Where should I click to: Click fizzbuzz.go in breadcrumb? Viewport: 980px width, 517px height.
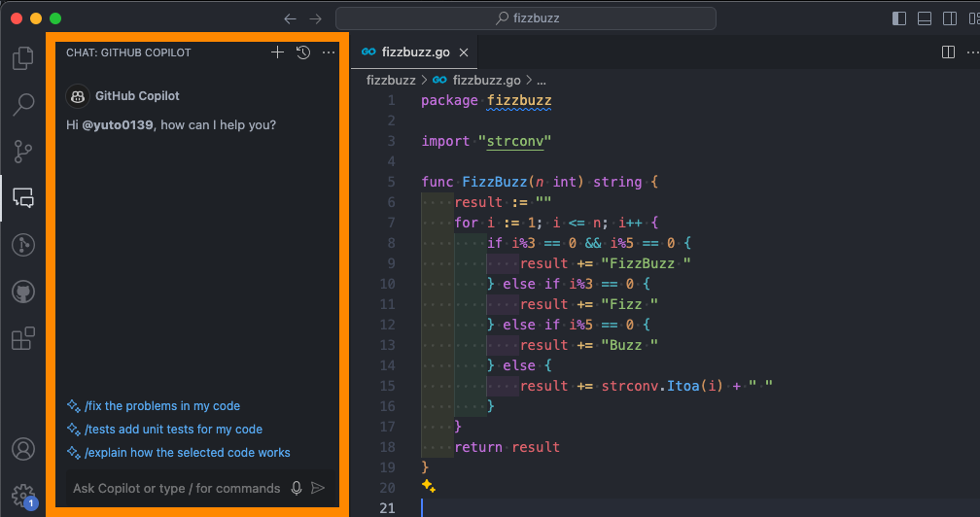coord(486,81)
